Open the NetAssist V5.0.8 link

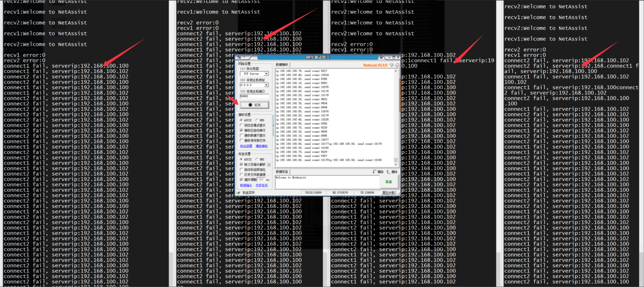click(x=375, y=65)
